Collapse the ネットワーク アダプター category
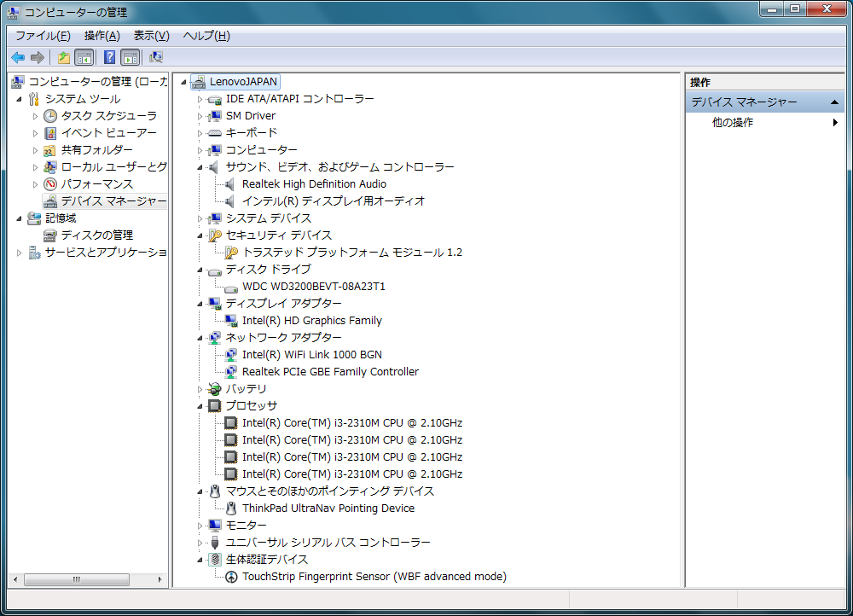 coord(200,338)
